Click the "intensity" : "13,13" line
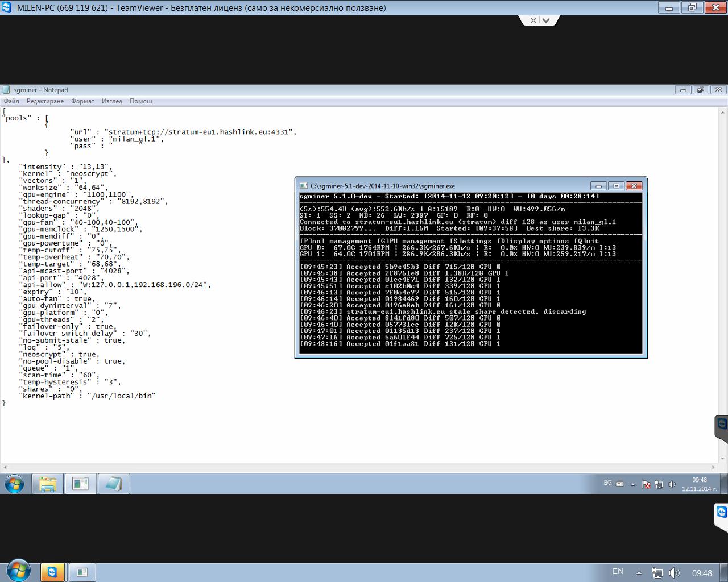This screenshot has height=582, width=728. click(x=66, y=167)
